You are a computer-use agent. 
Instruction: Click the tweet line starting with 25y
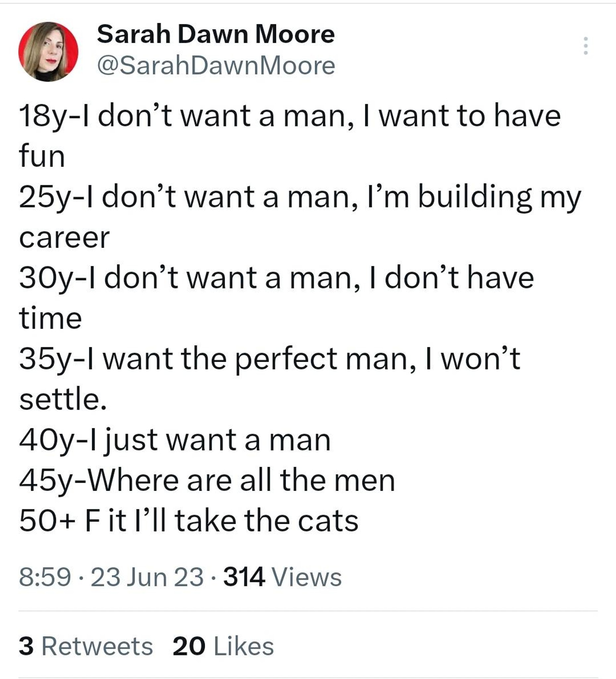click(300, 198)
